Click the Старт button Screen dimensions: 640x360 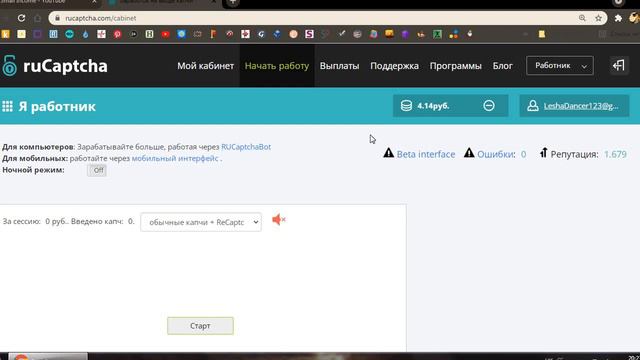200,326
